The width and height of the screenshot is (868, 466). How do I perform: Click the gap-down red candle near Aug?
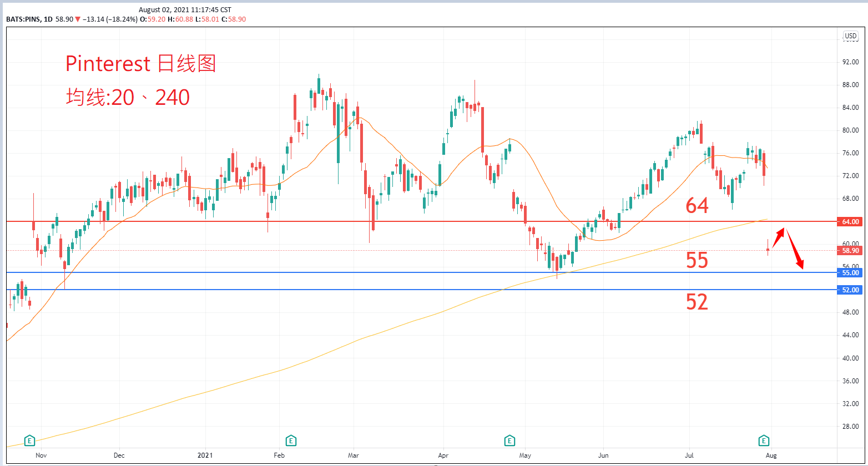768,249
